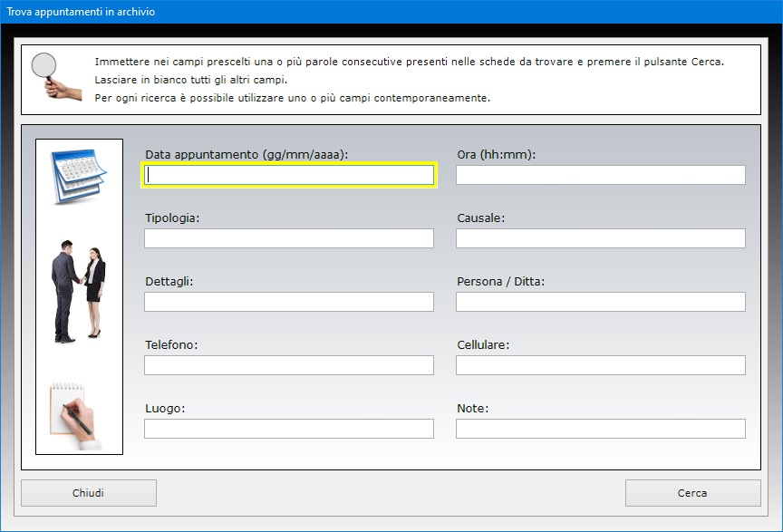Click the 'Cellulare:' label text
The image size is (783, 532).
[x=483, y=345]
